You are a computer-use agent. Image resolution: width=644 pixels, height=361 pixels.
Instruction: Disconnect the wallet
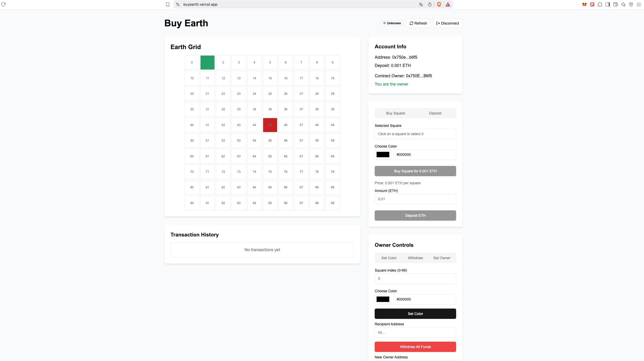447,23
